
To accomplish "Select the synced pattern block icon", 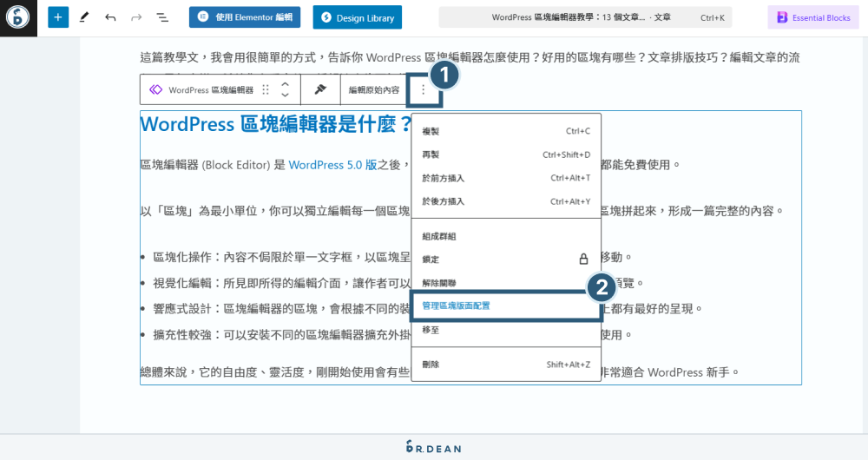I will pos(156,89).
